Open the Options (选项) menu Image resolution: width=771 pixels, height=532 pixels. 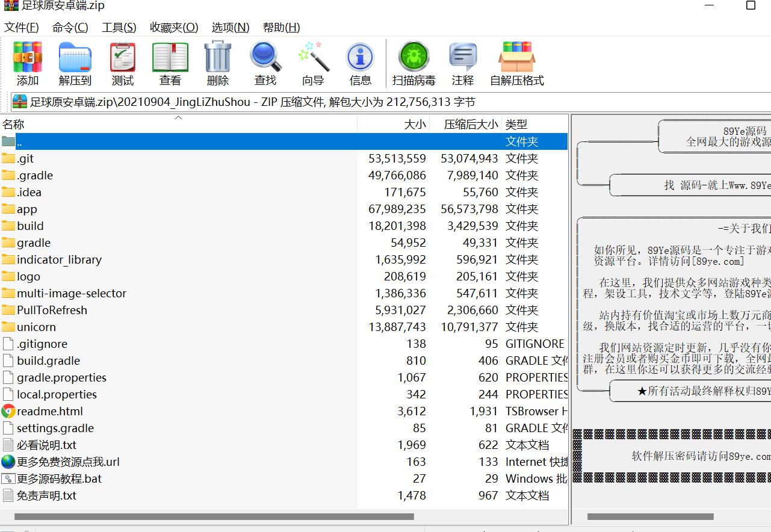(231, 27)
